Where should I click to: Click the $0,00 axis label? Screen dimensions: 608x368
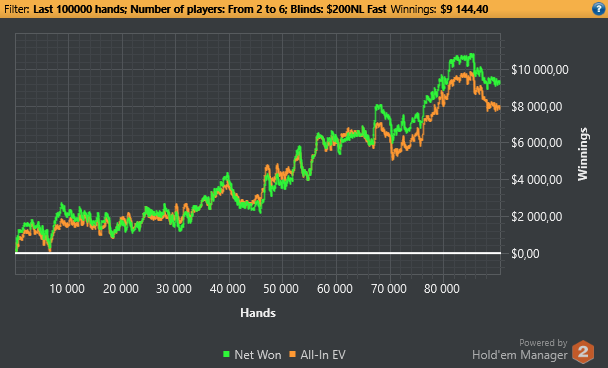(x=525, y=254)
